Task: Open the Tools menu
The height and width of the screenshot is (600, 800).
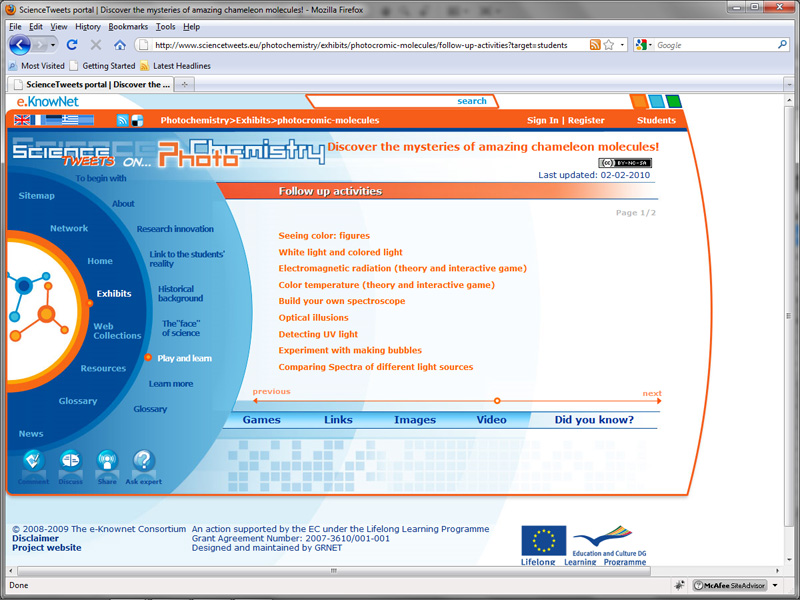Action: point(165,27)
